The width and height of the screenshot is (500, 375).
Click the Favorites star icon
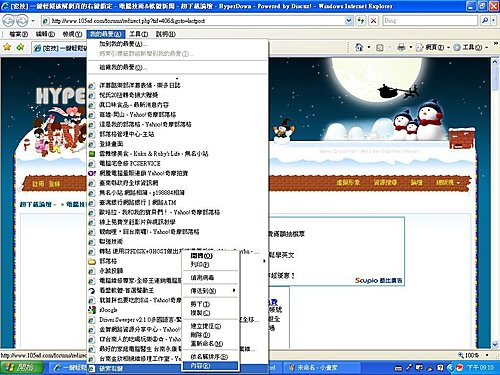(x=7, y=47)
